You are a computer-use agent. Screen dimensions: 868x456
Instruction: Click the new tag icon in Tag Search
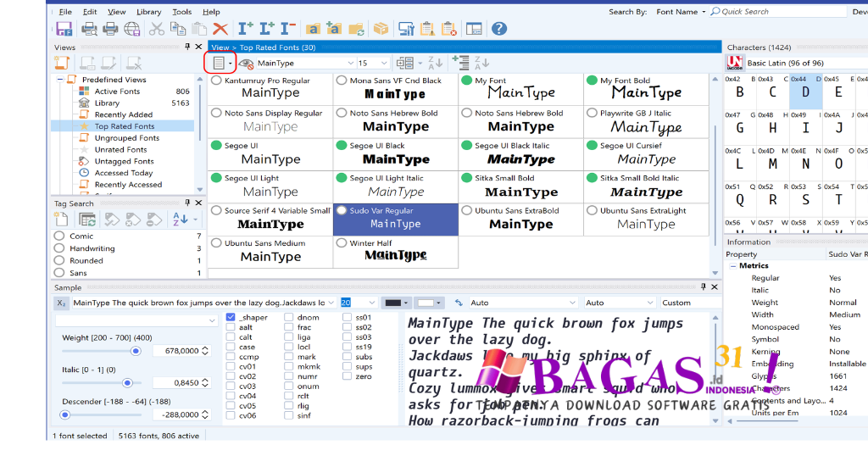pos(61,220)
